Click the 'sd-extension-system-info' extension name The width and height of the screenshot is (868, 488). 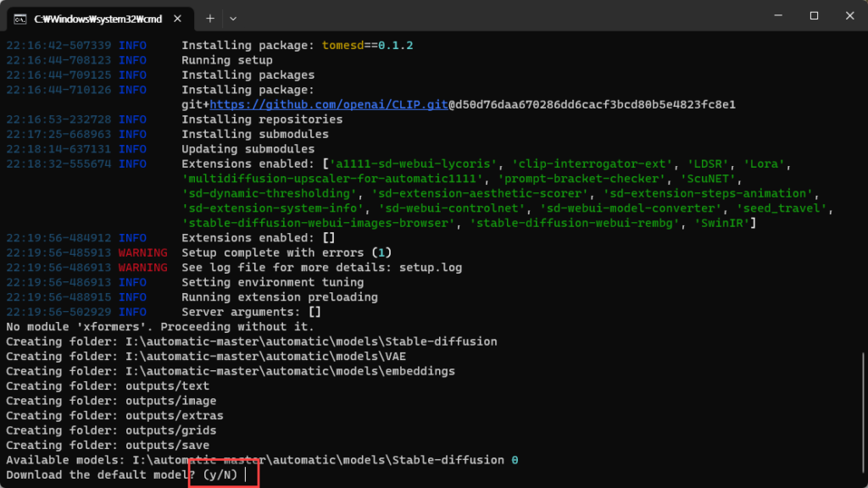(x=272, y=208)
